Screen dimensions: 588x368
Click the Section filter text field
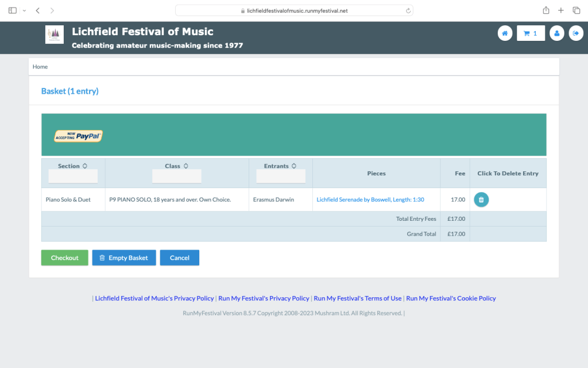(x=73, y=176)
